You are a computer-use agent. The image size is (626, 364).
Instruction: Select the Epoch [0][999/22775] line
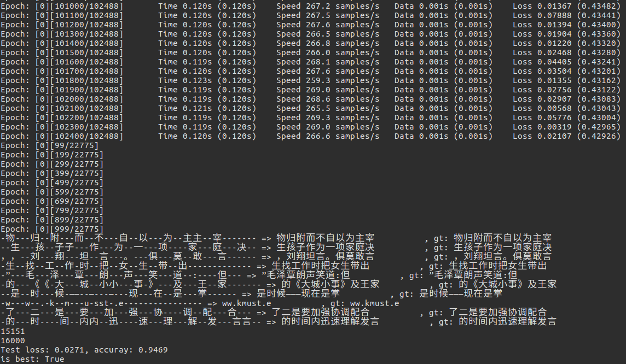pyautogui.click(x=52, y=229)
